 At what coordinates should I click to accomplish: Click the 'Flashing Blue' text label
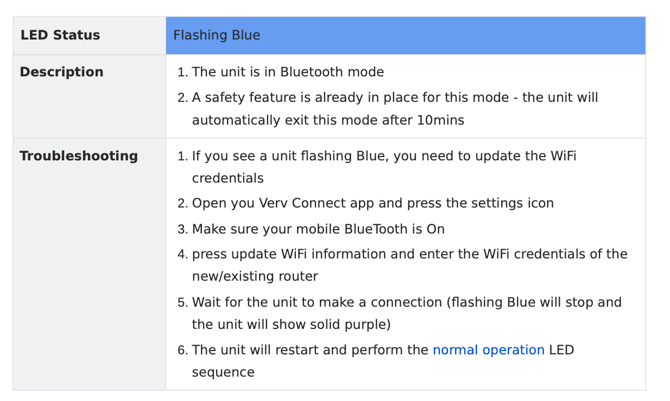click(x=217, y=35)
